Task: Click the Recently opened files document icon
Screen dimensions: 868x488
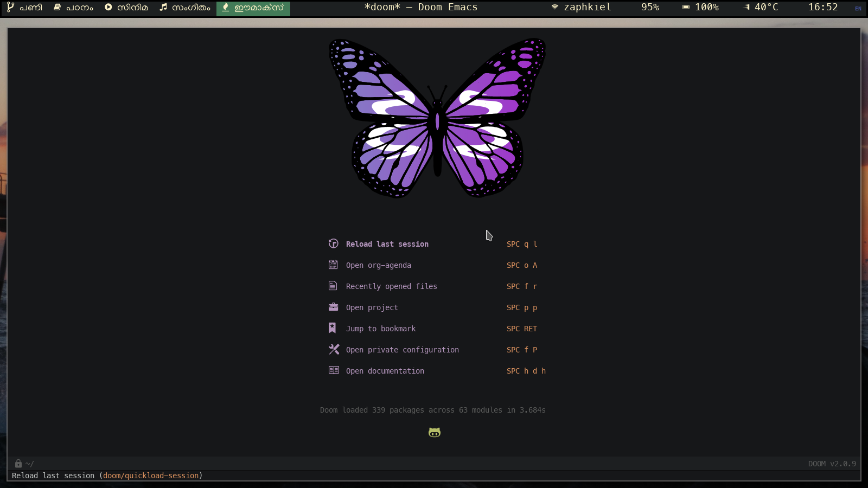Action: [333, 286]
